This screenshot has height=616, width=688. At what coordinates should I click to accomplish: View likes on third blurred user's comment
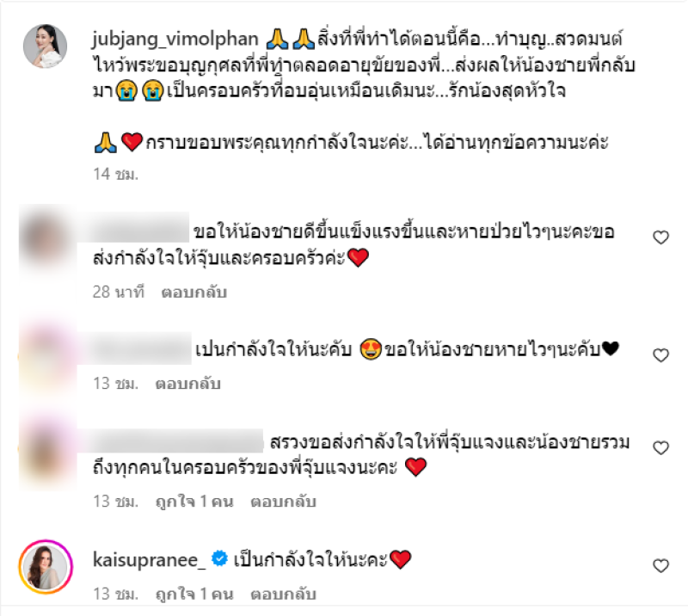(194, 501)
